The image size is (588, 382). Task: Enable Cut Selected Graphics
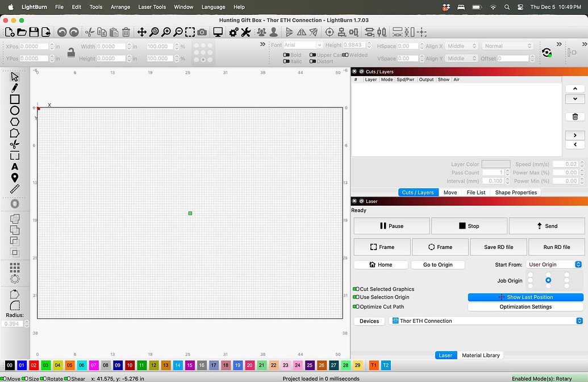pyautogui.click(x=357, y=289)
